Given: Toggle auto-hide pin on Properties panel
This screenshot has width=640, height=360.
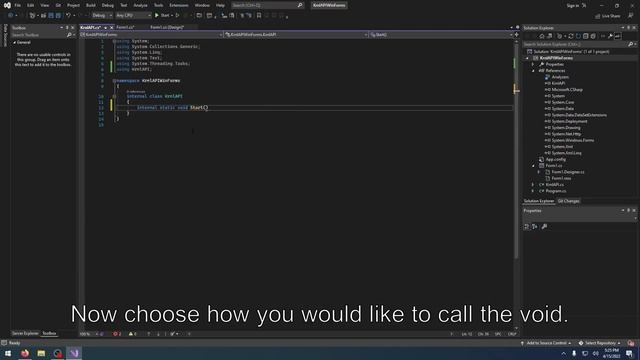Looking at the screenshot, I should click(x=629, y=211).
